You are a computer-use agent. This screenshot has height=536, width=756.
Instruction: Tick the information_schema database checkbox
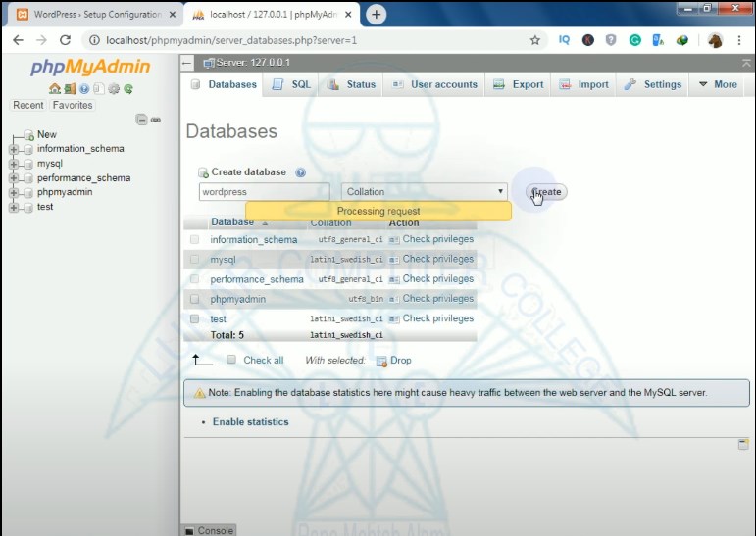coord(194,239)
